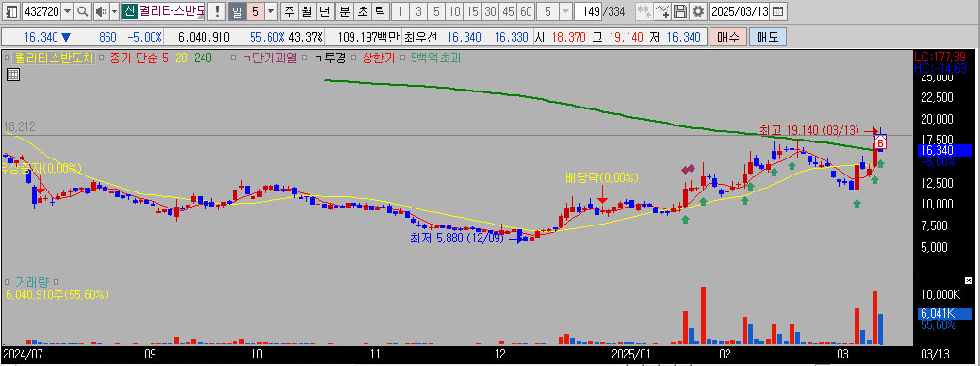Click the 최우선 quote label
980x366 pixels.
(419, 37)
